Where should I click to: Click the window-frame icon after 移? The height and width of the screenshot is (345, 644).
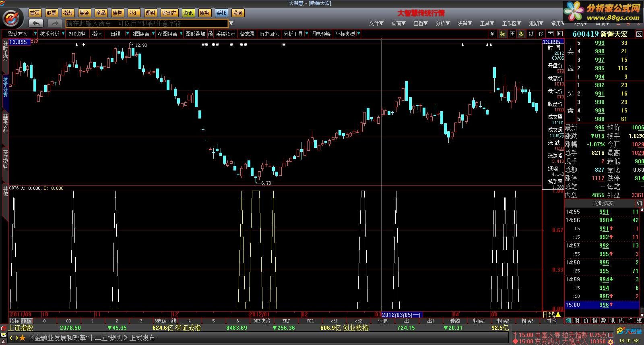[x=550, y=34]
